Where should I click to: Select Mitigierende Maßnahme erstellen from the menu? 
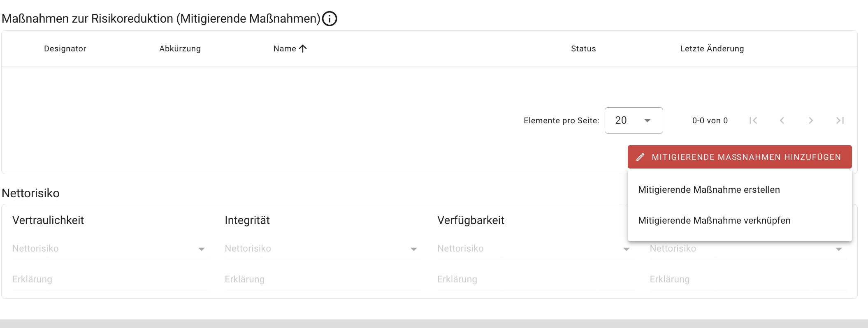709,189
